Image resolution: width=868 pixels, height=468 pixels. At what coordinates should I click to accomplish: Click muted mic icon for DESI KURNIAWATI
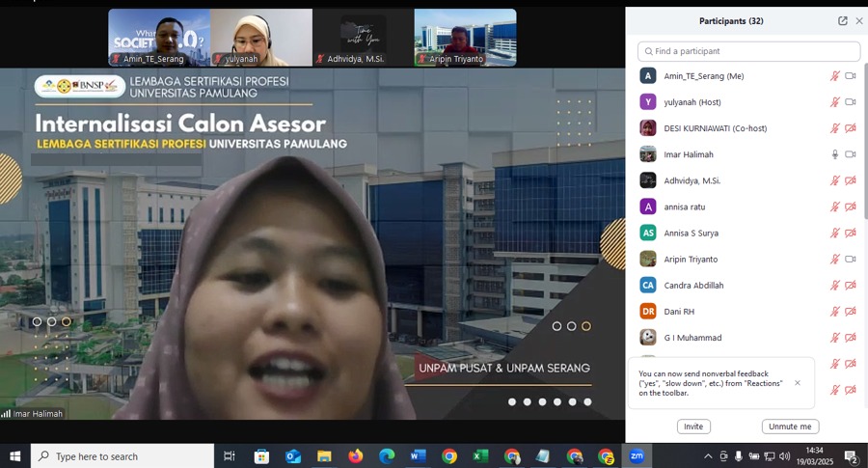point(835,128)
